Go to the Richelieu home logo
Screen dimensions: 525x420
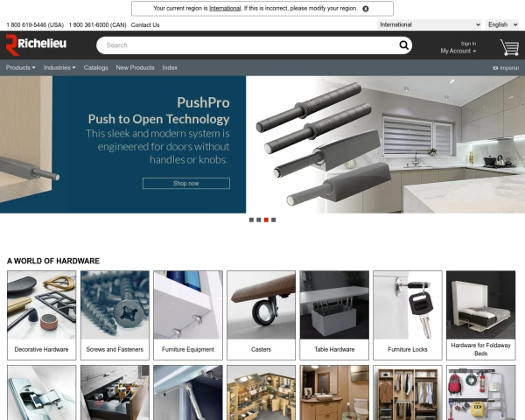pyautogui.click(x=36, y=45)
